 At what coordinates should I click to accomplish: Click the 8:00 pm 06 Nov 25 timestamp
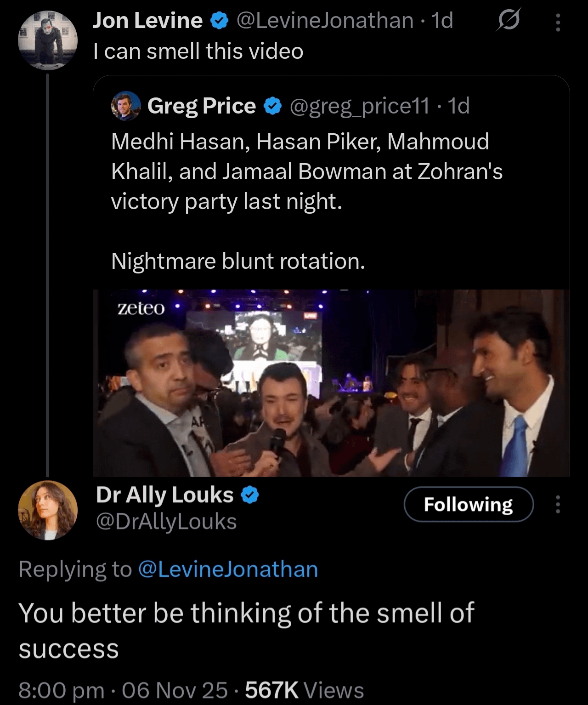(123, 690)
